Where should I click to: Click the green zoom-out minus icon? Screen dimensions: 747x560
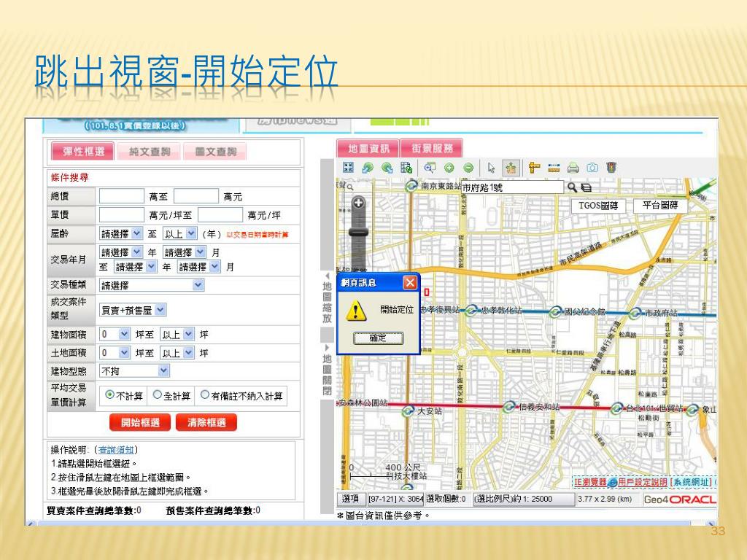[468, 167]
